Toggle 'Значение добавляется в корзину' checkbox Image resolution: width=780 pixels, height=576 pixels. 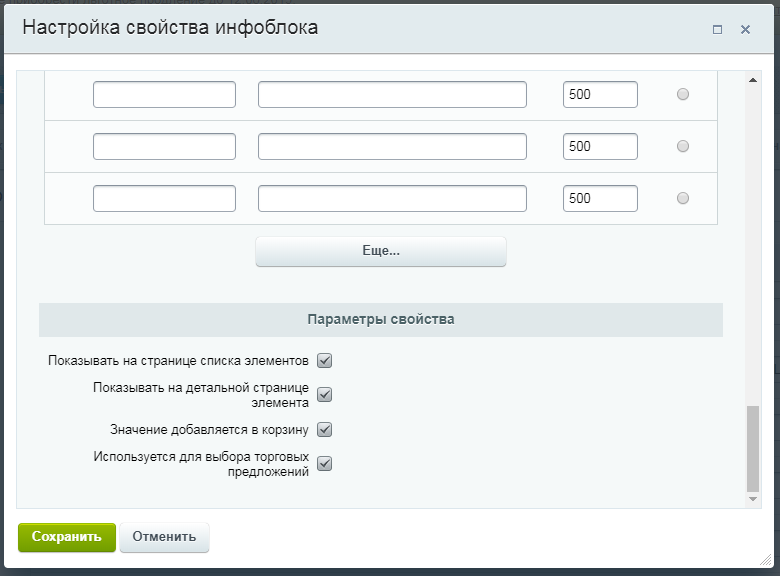tap(325, 429)
